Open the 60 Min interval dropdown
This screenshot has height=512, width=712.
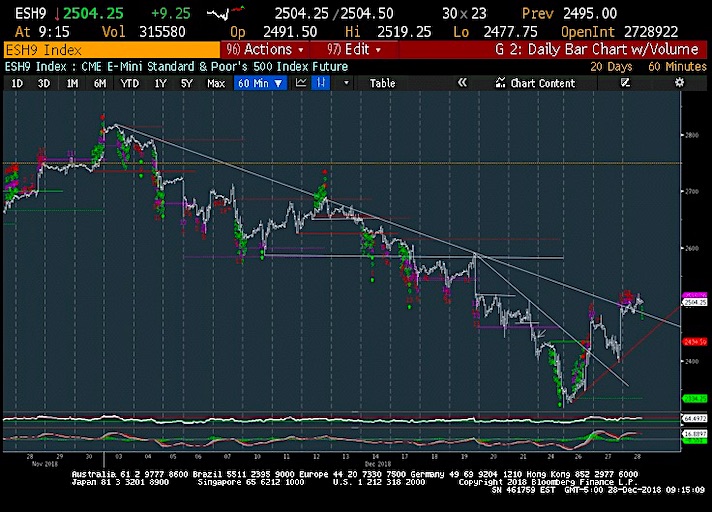[x=260, y=83]
